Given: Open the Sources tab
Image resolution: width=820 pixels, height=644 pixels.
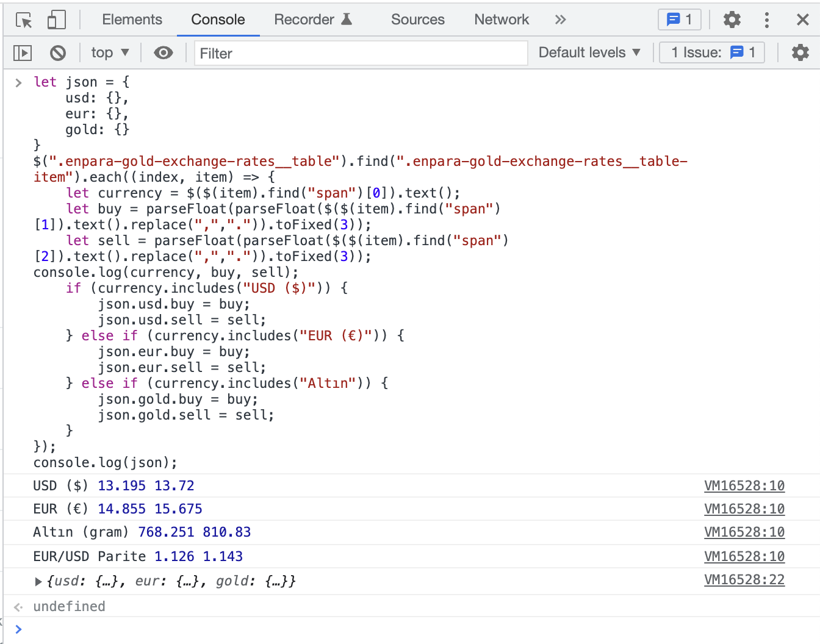Looking at the screenshot, I should pyautogui.click(x=418, y=20).
